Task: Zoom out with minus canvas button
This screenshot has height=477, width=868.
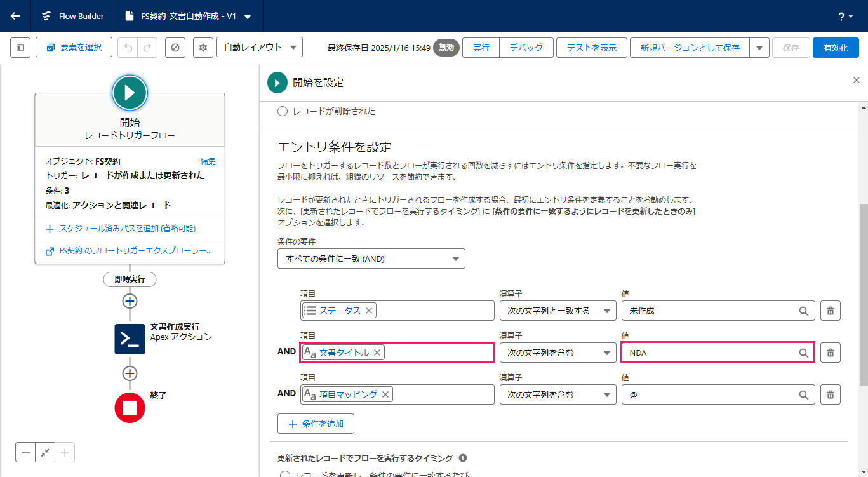Action: [x=26, y=453]
